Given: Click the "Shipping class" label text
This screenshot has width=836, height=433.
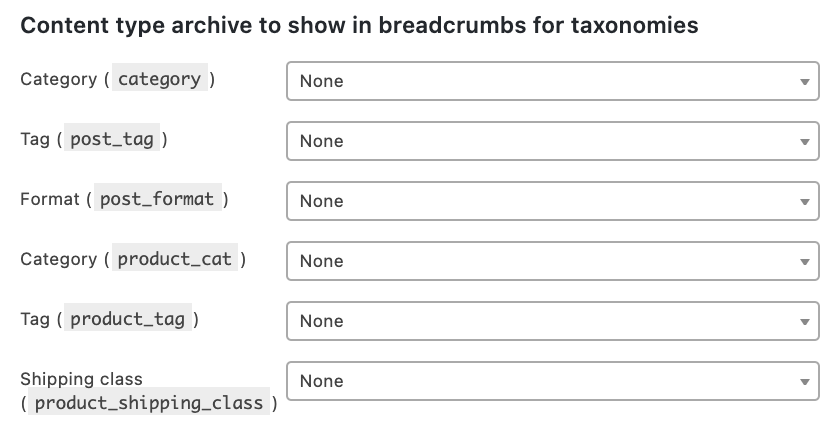Looking at the screenshot, I should click(x=81, y=379).
